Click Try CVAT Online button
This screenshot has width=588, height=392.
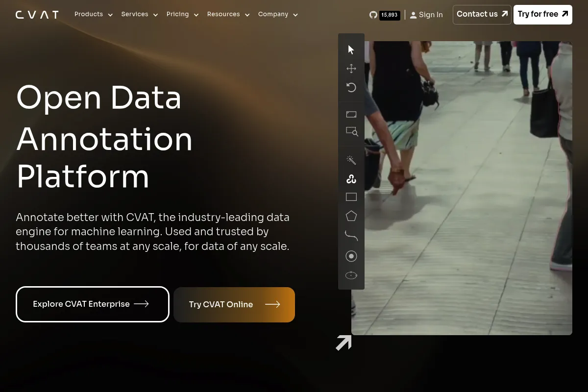tap(234, 305)
